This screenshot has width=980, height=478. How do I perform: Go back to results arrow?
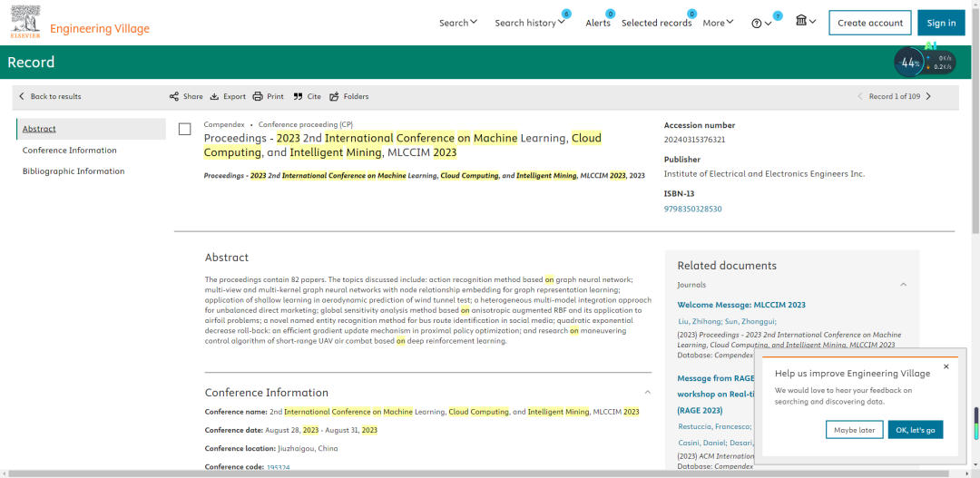22,96
